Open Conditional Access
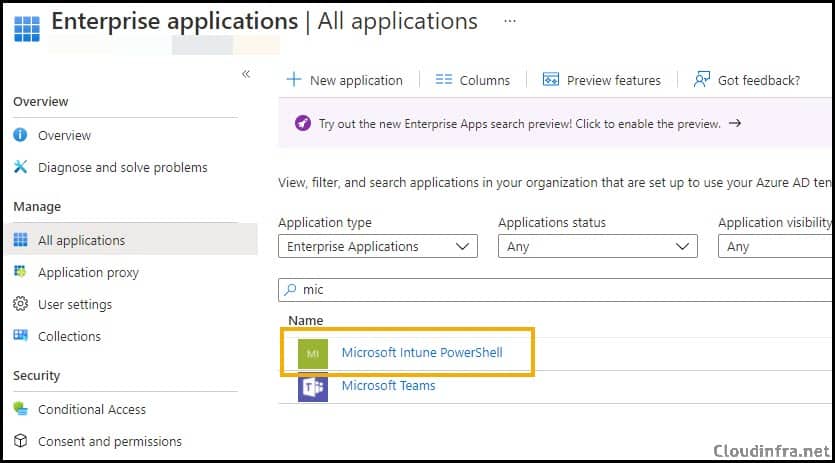The image size is (835, 463). [92, 409]
